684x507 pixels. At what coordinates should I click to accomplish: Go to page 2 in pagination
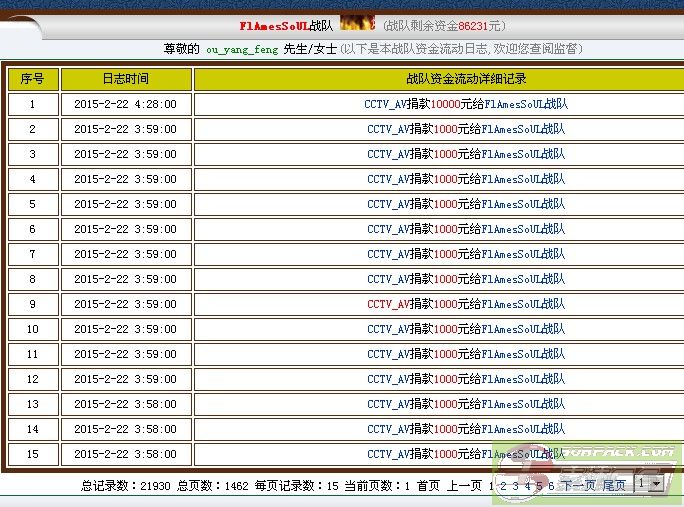click(504, 485)
